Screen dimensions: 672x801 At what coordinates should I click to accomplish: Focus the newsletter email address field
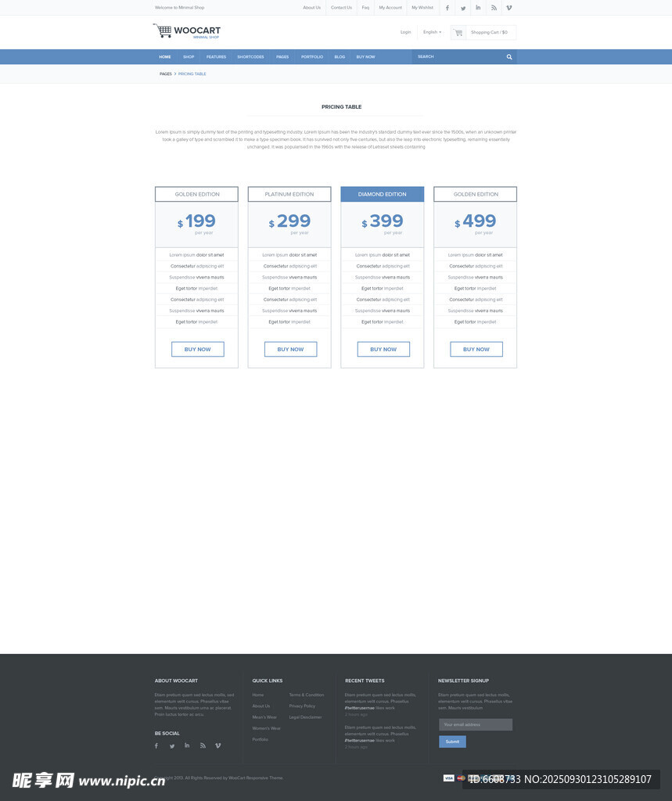coord(475,724)
